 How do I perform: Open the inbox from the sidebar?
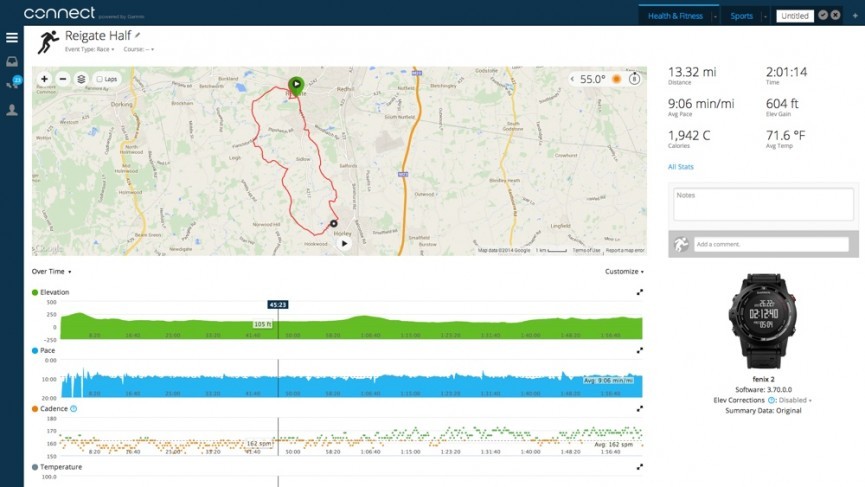12,62
